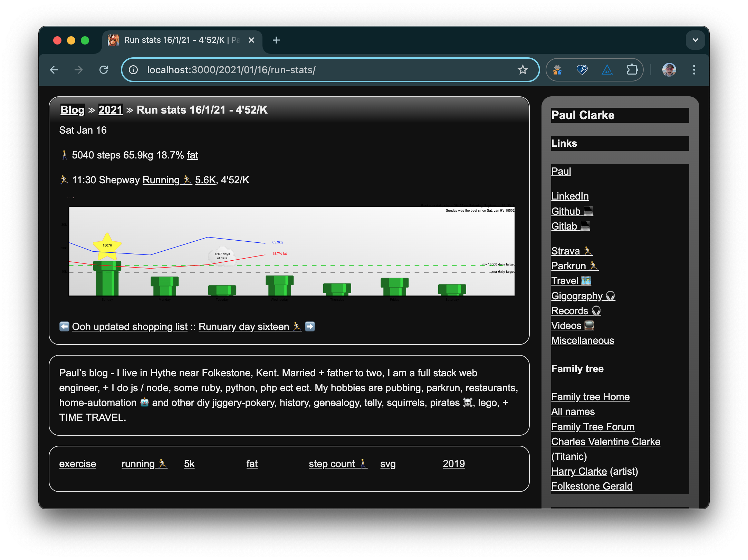Click the profile avatar in toolbar
Viewport: 748px width, 560px height.
pos(669,70)
